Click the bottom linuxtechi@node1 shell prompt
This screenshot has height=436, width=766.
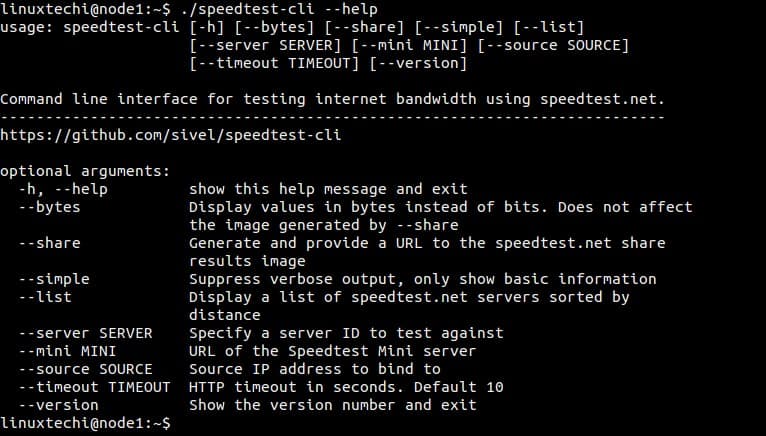85,423
